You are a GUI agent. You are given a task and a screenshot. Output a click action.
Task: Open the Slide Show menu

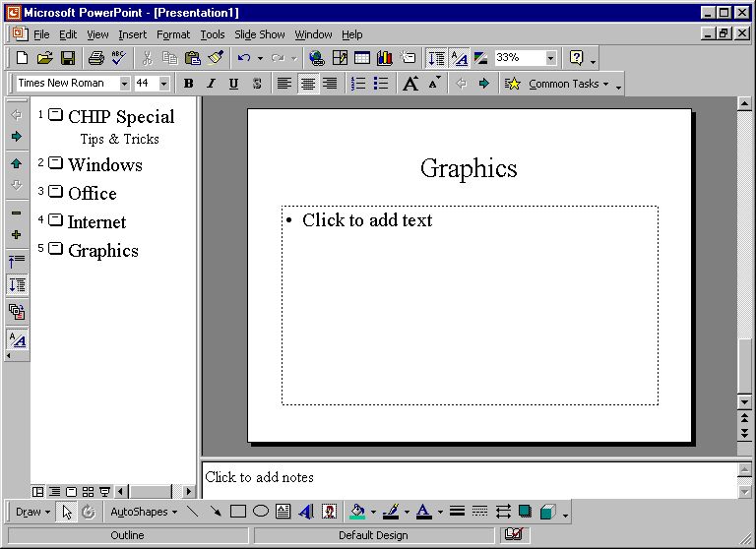coord(260,34)
